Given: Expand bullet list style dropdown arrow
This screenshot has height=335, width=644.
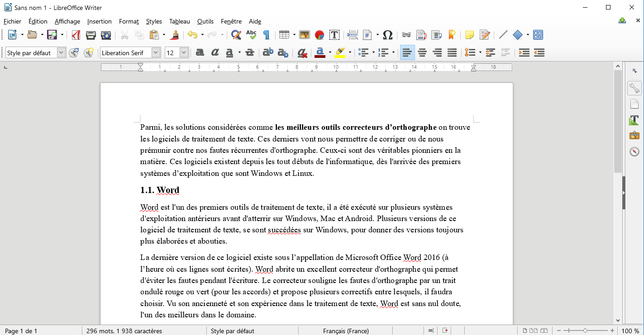Looking at the screenshot, I should pyautogui.click(x=373, y=53).
